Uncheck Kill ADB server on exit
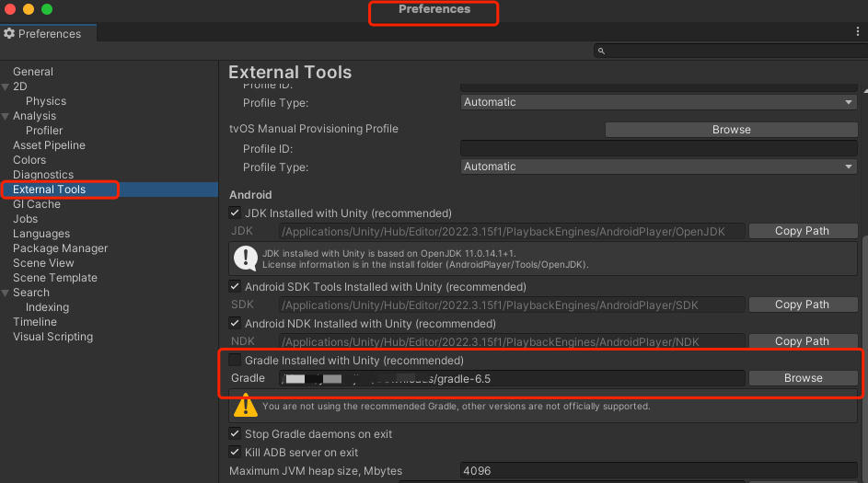The height and width of the screenshot is (483, 868). [235, 452]
